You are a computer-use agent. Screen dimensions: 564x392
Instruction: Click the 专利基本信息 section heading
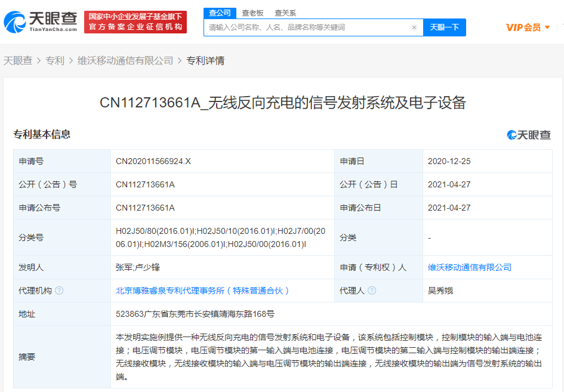click(42, 134)
